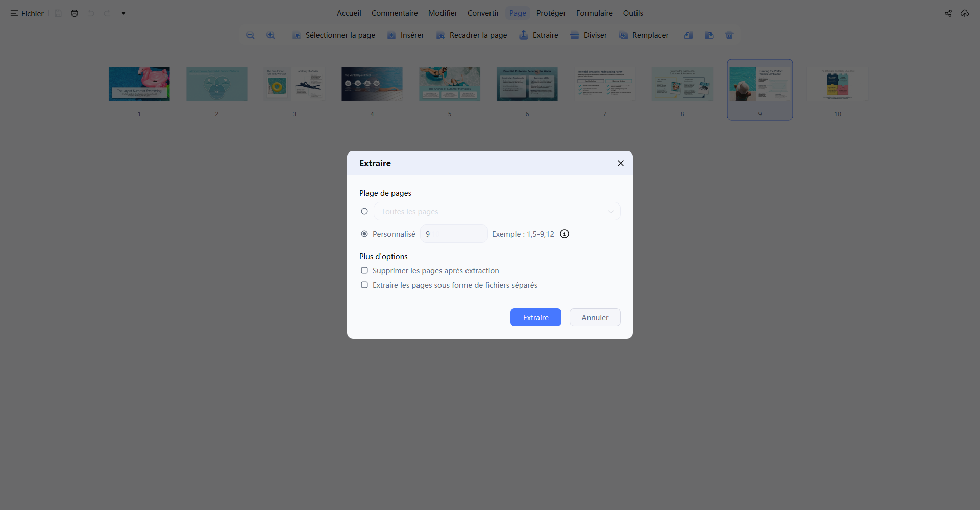Open the Accueil tab

[349, 13]
